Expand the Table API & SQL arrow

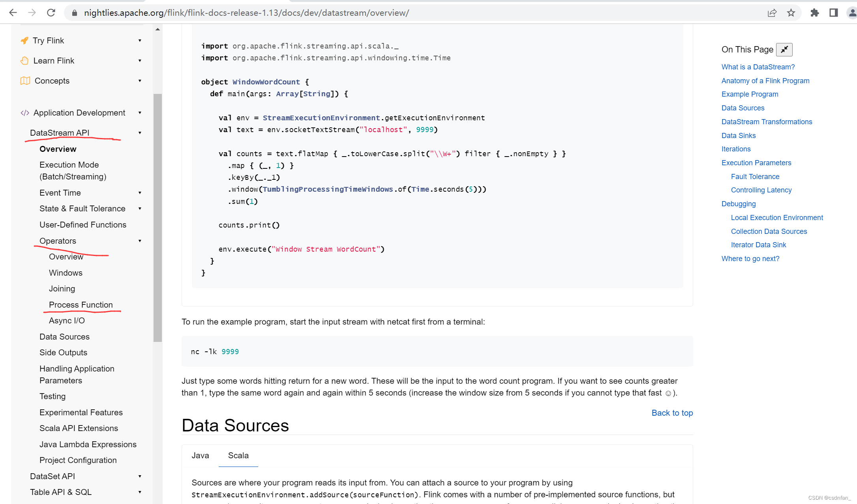click(x=140, y=492)
